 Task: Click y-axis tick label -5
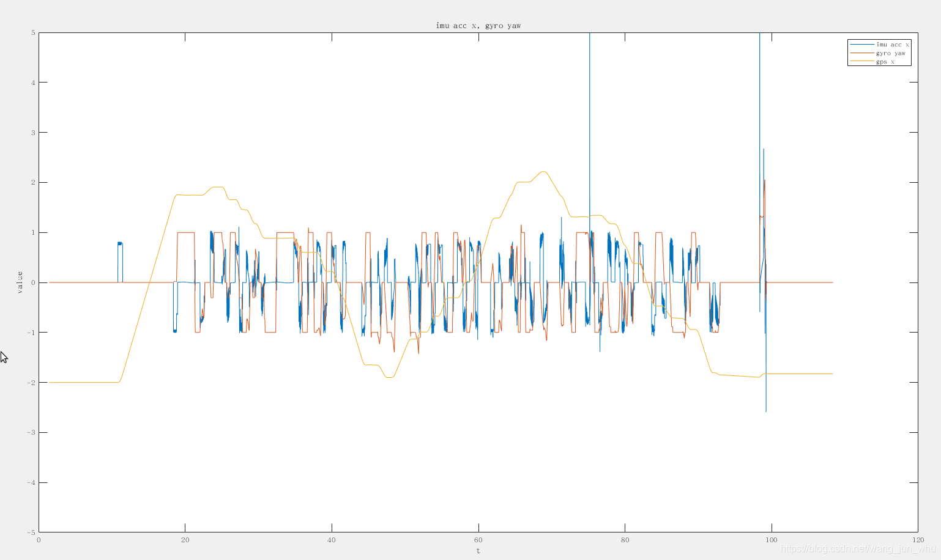click(x=31, y=532)
